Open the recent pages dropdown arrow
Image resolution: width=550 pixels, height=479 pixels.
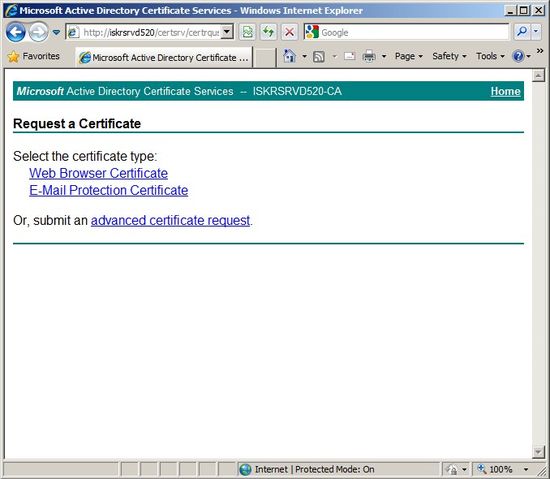[x=56, y=33]
